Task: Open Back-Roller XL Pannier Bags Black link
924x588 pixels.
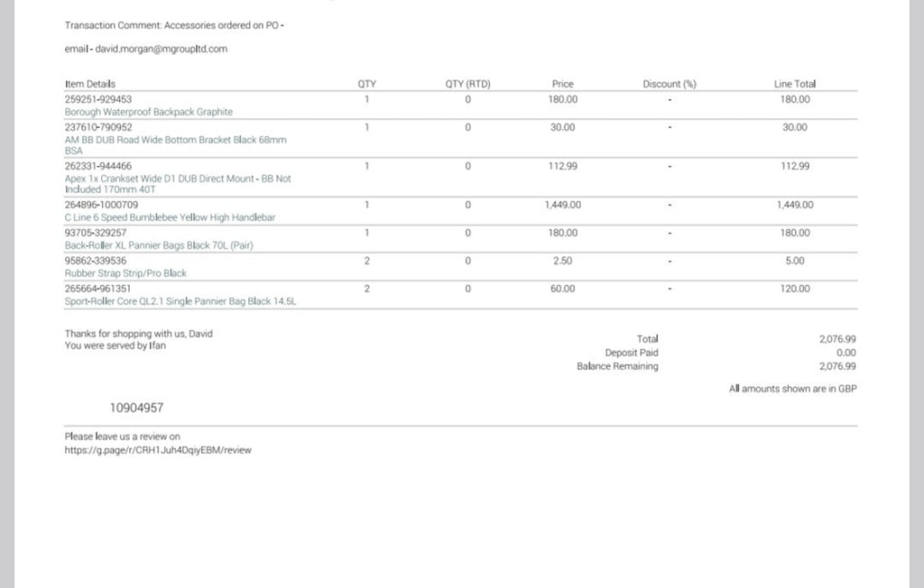Action: point(159,245)
